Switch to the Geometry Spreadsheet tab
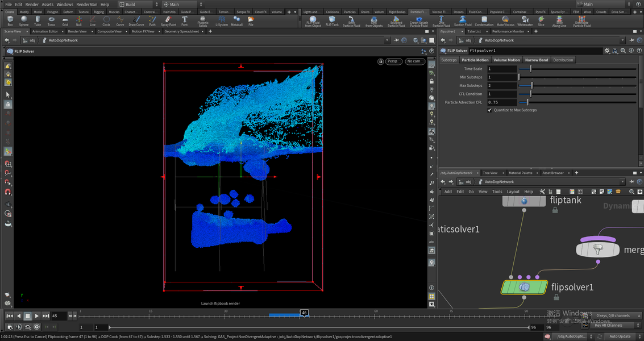This screenshot has height=341, width=644. coord(181,31)
